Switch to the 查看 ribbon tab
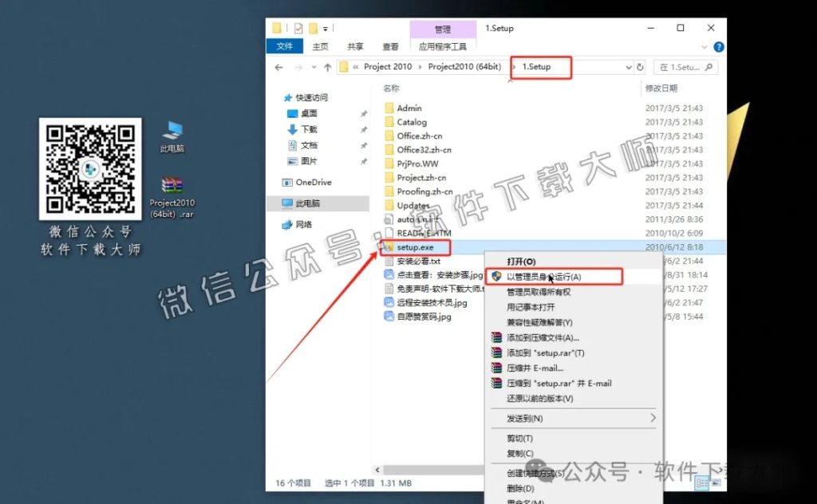817x504 pixels. pos(389,45)
